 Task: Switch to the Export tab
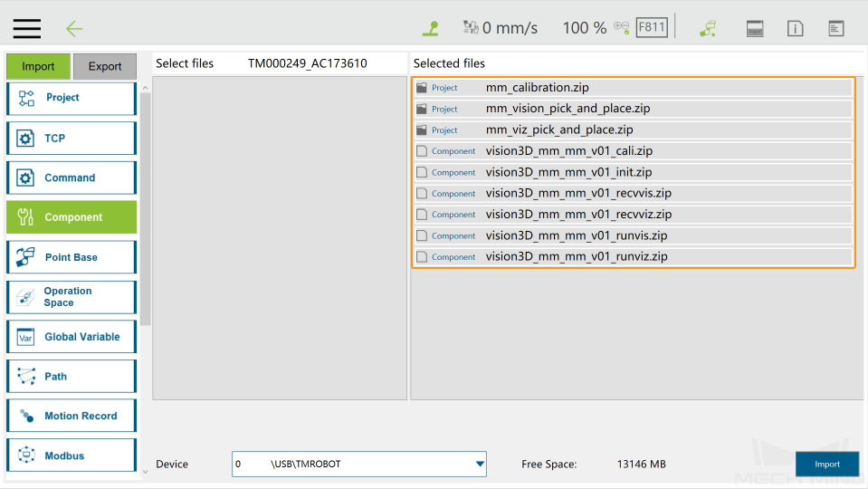(x=105, y=66)
